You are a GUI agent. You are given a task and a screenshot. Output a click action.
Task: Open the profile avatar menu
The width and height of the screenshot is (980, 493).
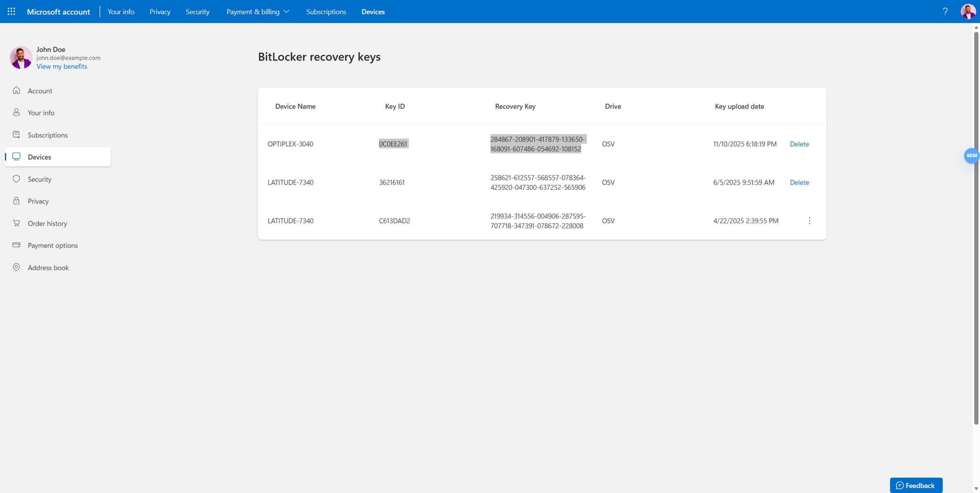click(x=968, y=11)
